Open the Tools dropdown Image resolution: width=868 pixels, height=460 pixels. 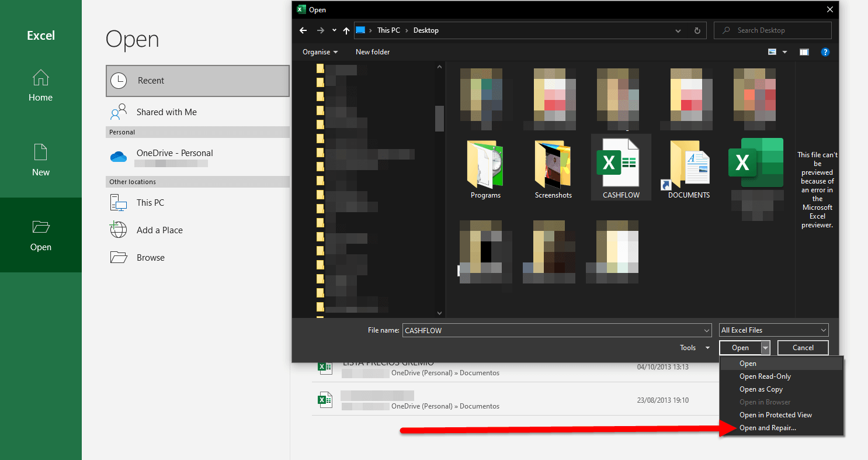[x=694, y=348]
